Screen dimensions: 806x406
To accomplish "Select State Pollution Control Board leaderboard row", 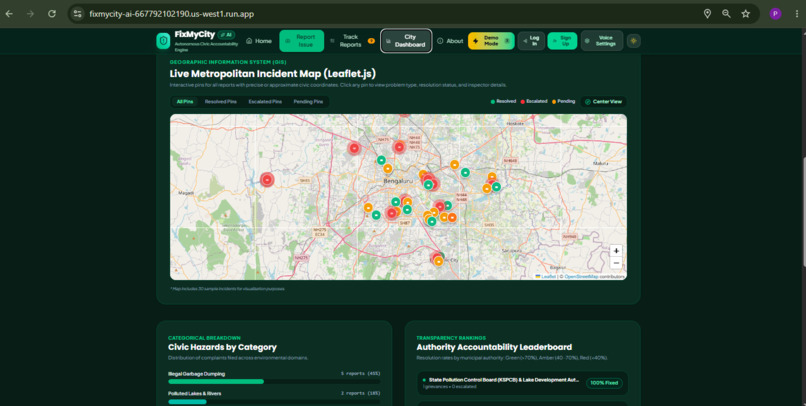I will pos(522,383).
